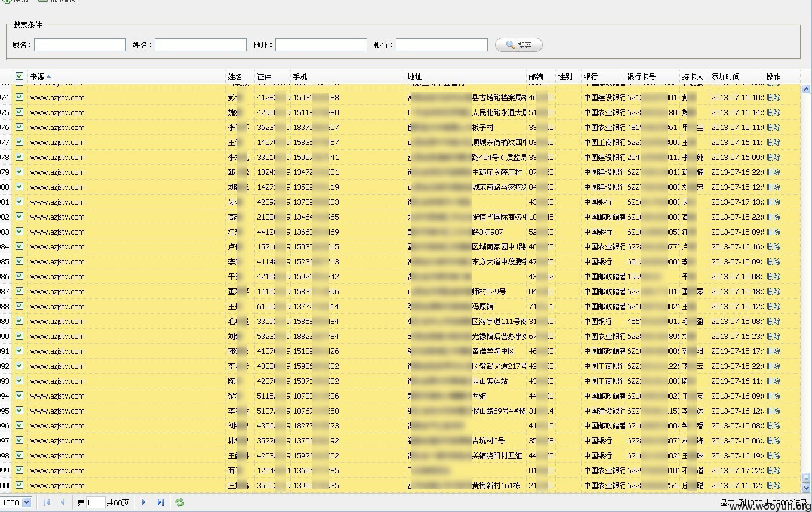The width and height of the screenshot is (812, 512).
Task: Click the record count status text
Action: (x=764, y=503)
